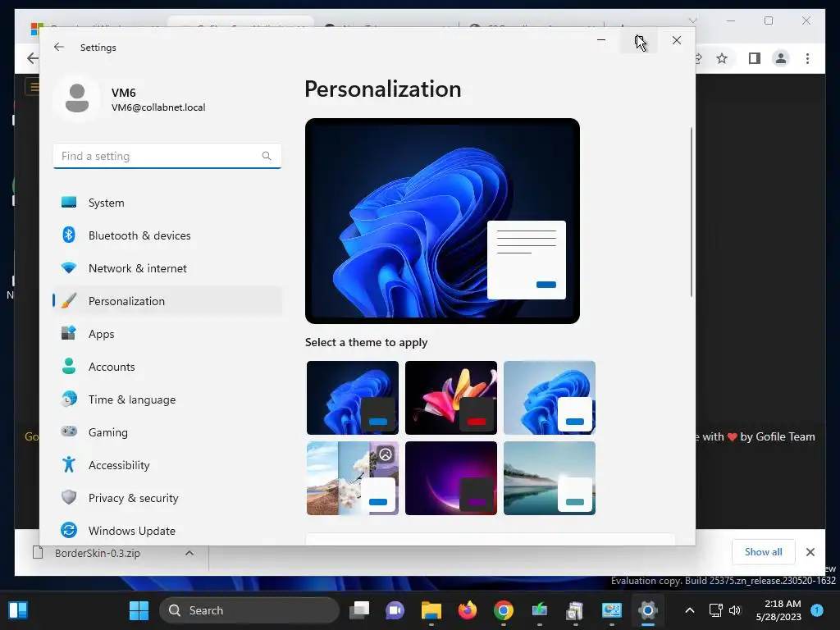Click Show all in Chrome's downloads bar

pyautogui.click(x=764, y=552)
